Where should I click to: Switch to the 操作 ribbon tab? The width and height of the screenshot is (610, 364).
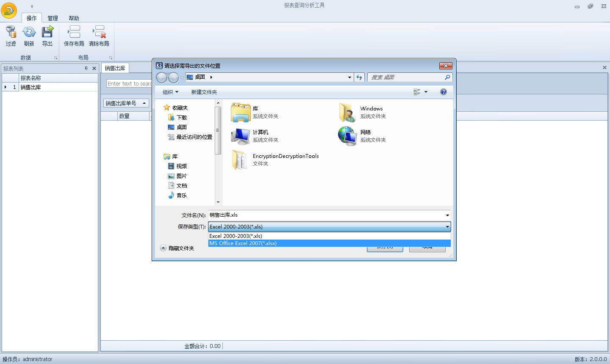click(x=32, y=18)
